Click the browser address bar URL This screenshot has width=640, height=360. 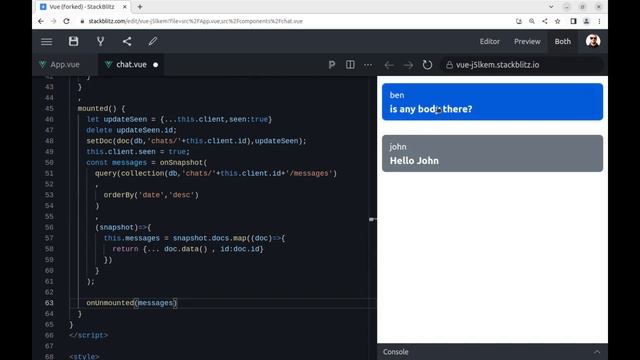(x=196, y=21)
